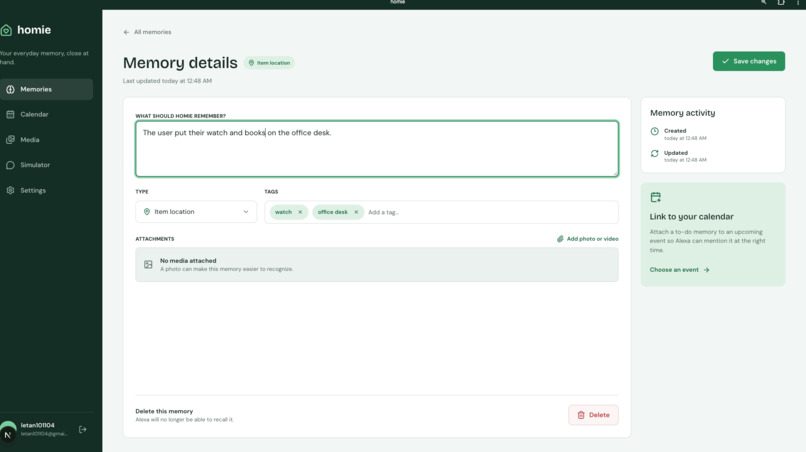This screenshot has width=806, height=452.
Task: Click the Item location badge near title
Action: click(x=269, y=63)
